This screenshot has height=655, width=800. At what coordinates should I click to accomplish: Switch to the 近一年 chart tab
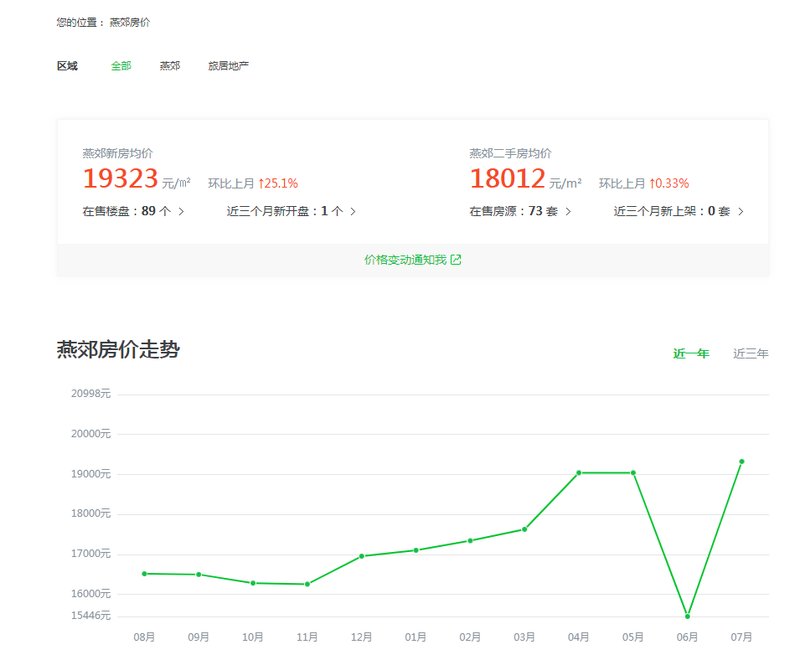tap(692, 353)
